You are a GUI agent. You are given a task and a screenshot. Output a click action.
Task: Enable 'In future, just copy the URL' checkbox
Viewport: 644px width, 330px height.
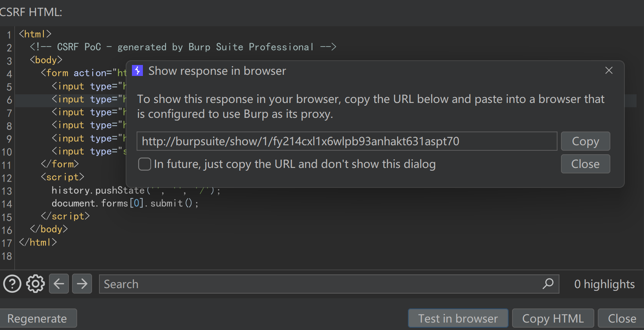coord(144,164)
